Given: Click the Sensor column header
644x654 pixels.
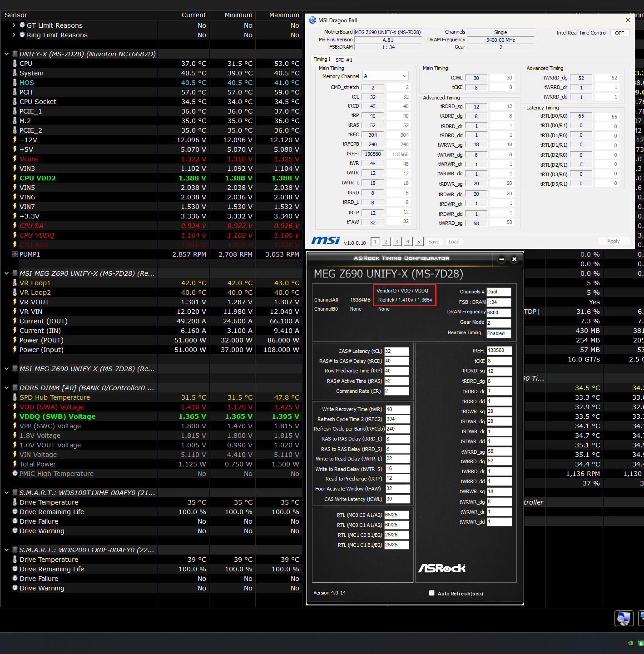Looking at the screenshot, I should [x=79, y=15].
